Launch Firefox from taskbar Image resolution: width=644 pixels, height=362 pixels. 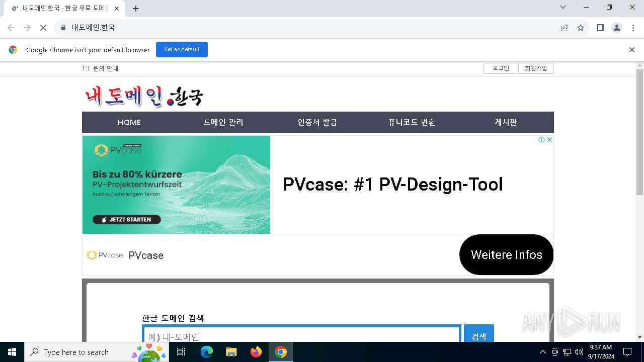tap(256, 352)
